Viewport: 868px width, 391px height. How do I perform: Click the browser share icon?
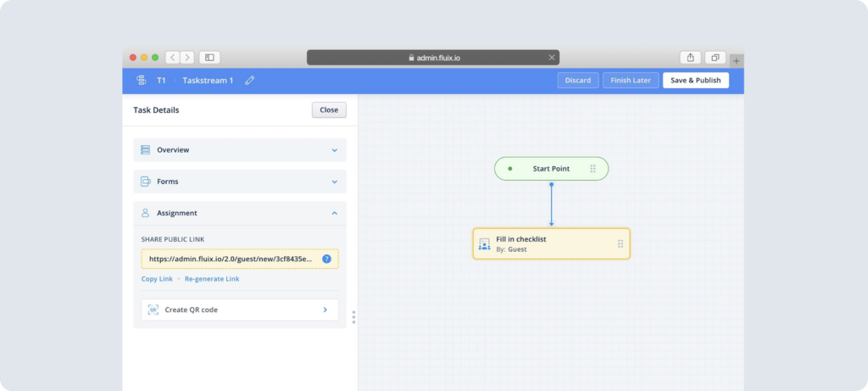point(691,58)
